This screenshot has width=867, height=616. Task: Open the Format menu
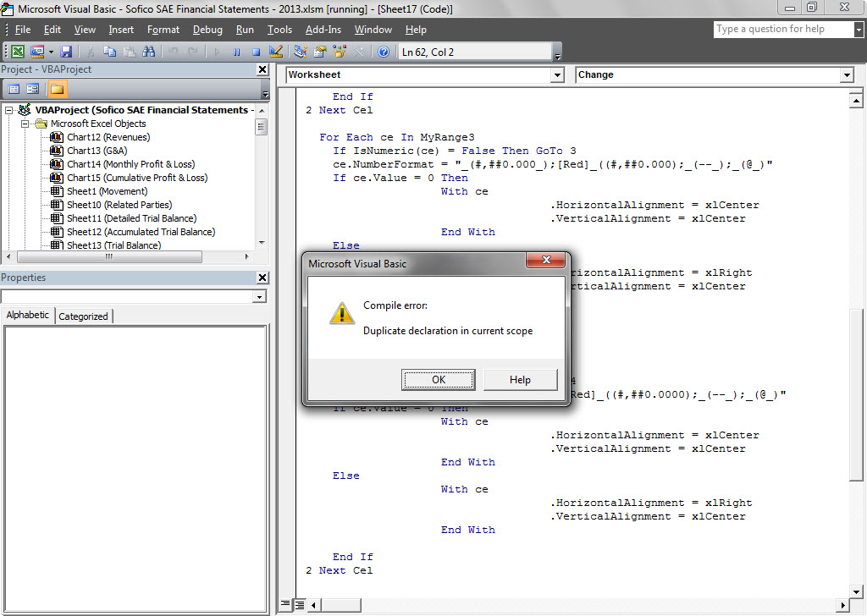(163, 30)
